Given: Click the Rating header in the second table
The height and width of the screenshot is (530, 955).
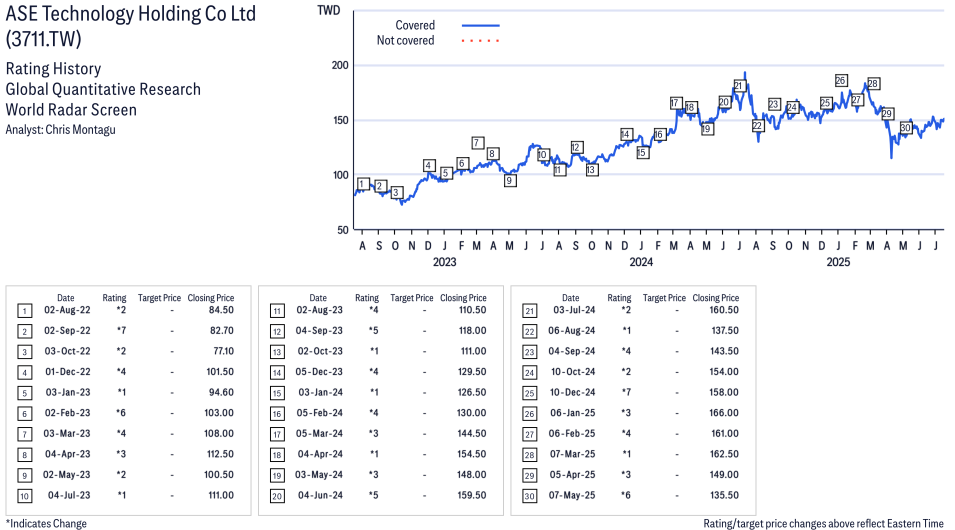Looking at the screenshot, I should click(367, 298).
